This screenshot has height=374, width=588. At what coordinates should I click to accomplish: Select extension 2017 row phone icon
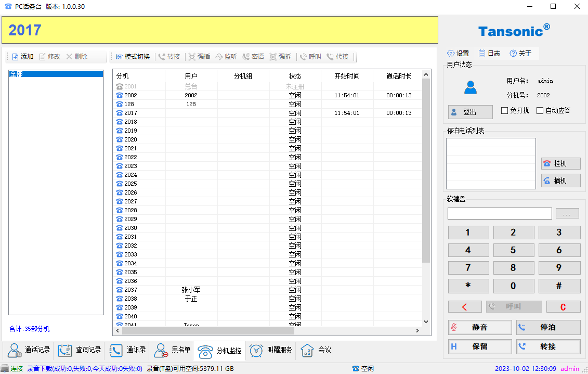[120, 113]
